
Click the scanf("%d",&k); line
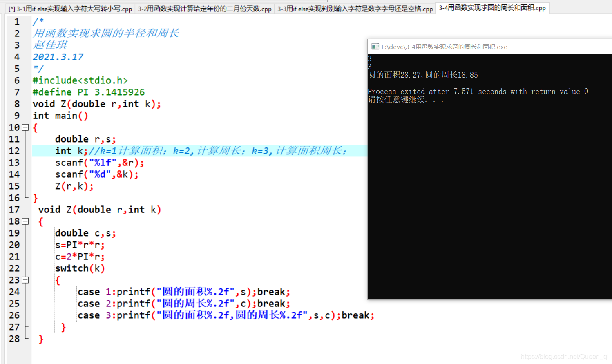click(97, 174)
